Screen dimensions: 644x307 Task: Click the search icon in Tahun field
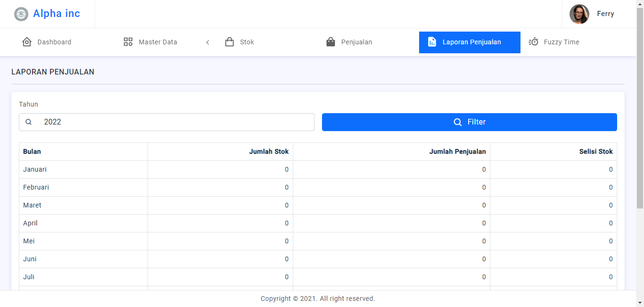[29, 122]
